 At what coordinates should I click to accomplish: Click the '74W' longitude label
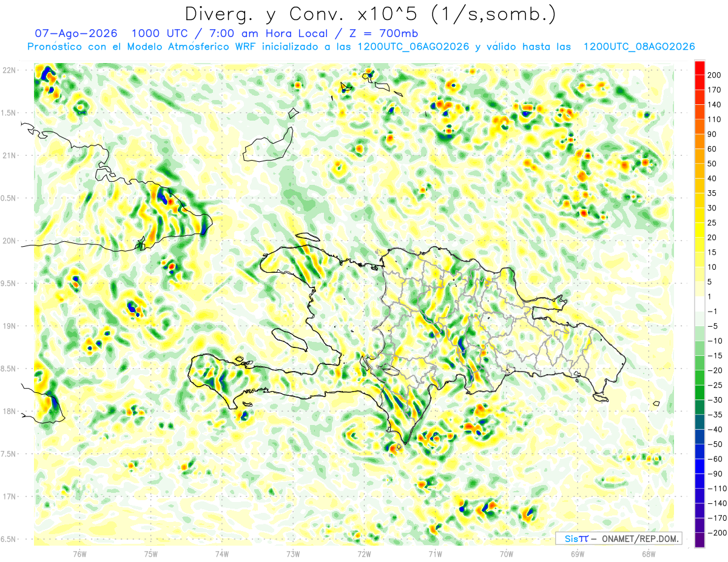(x=222, y=554)
